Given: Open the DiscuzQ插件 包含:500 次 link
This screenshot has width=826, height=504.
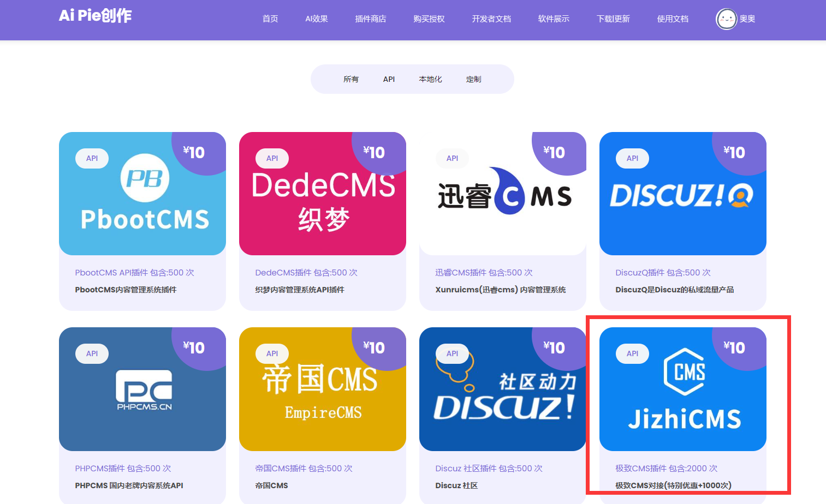Looking at the screenshot, I should click(663, 273).
